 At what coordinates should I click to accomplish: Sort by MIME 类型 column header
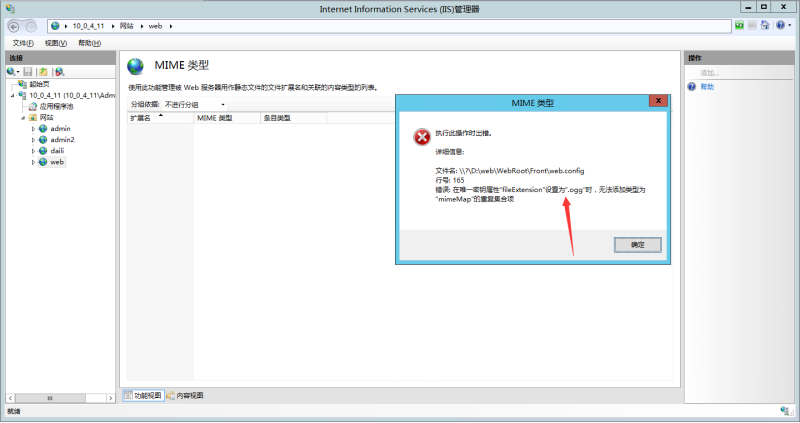[x=227, y=118]
